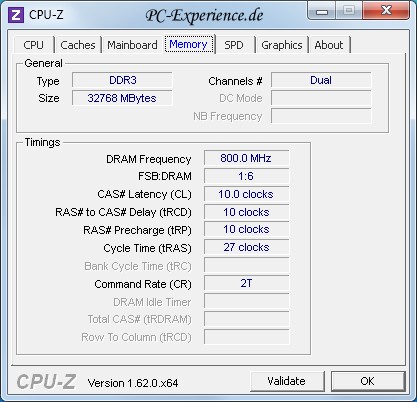Click the FSB:DRAM ratio 1:6 field

246,176
